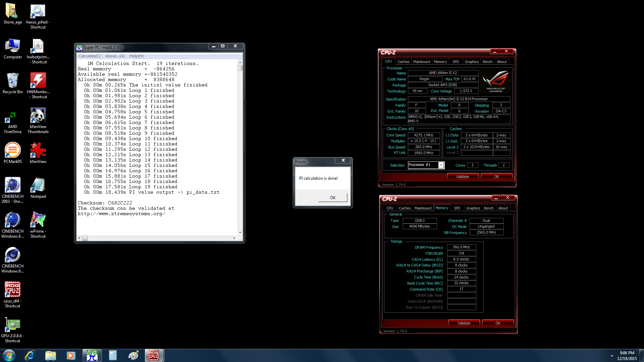Open Bench tab in bottom CPU-Z window
The image size is (644, 362).
click(489, 208)
